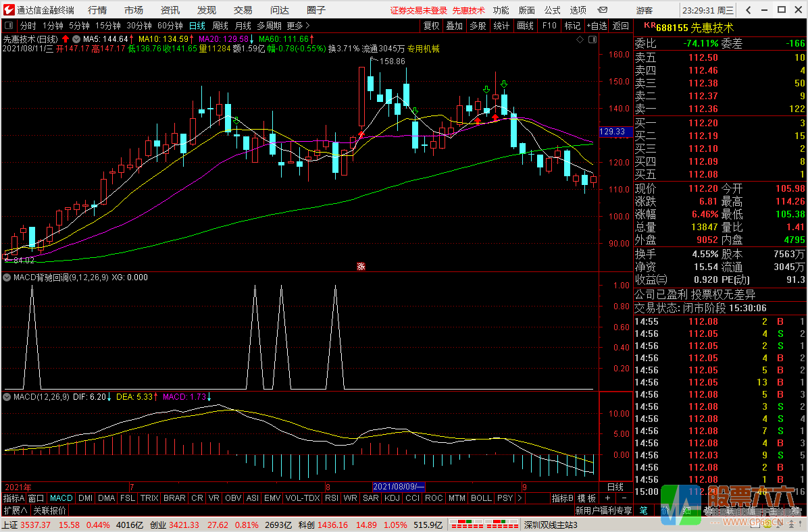Click the 多股 button

[478, 25]
